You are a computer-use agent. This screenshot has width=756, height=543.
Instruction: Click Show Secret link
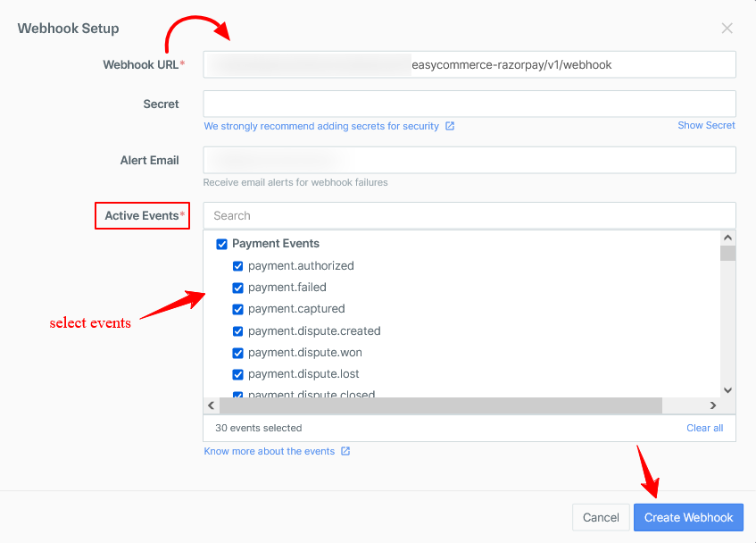pos(706,125)
